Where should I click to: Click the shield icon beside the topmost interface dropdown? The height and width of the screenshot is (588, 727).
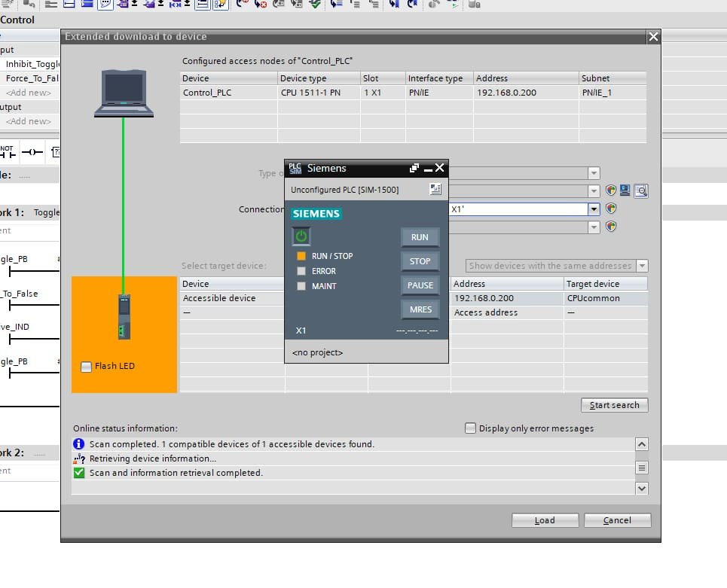611,190
